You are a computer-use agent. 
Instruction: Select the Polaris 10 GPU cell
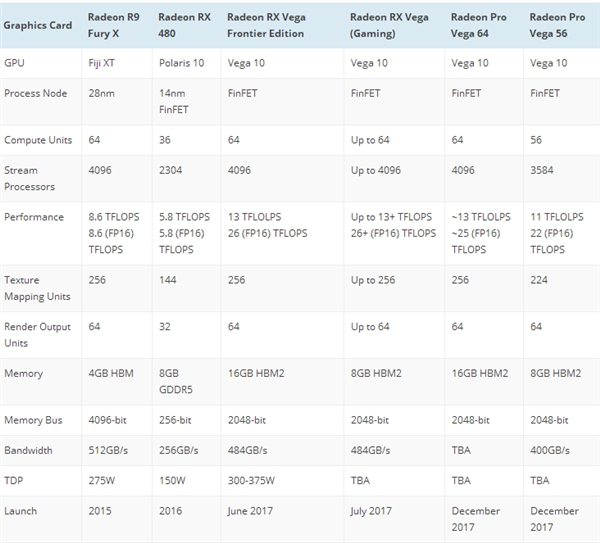181,63
